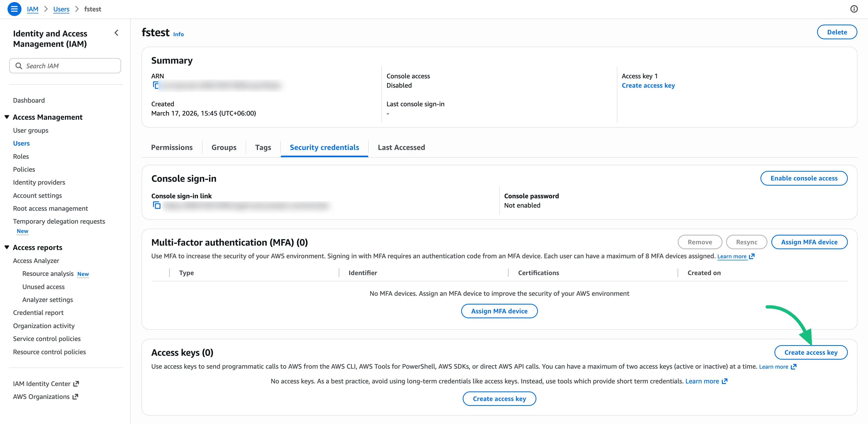Collapse the Access Management section

point(6,117)
